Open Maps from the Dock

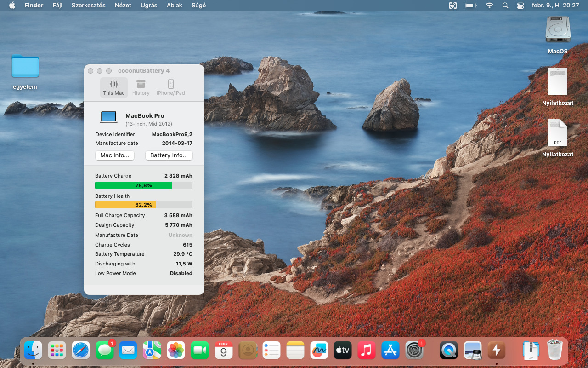[152, 351]
